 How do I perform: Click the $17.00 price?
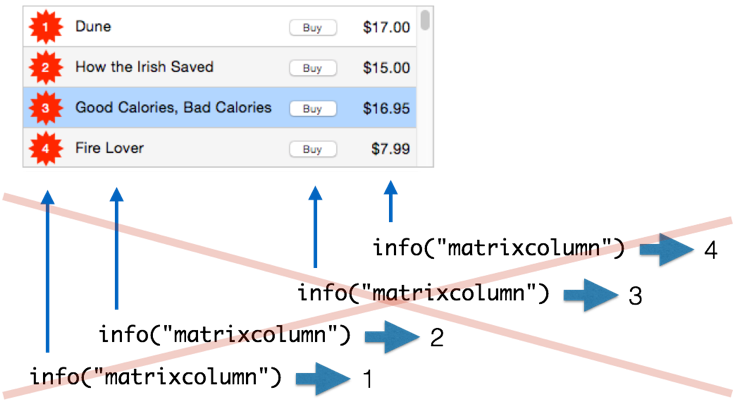[x=386, y=27]
